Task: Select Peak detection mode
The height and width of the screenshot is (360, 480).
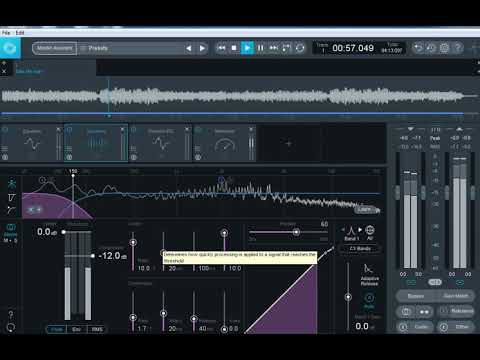Action: click(x=57, y=329)
